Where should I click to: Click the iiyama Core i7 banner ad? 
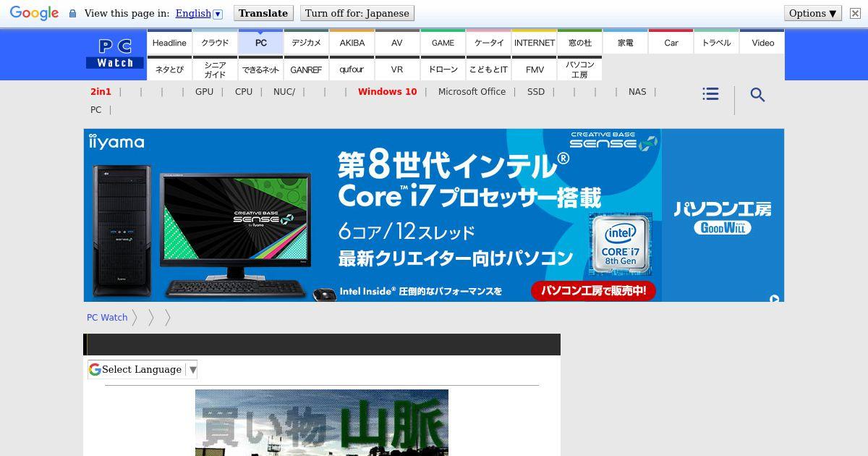click(x=434, y=215)
